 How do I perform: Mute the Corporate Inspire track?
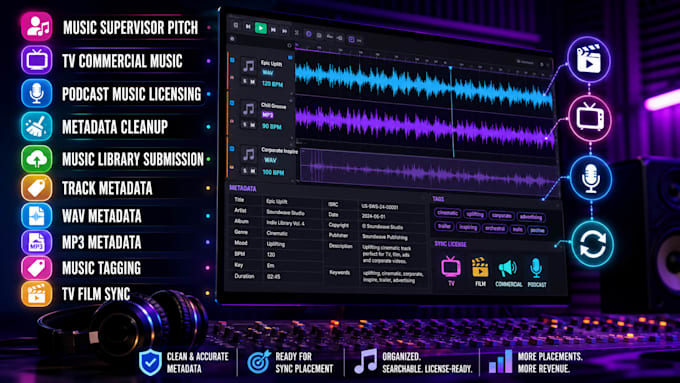pyautogui.click(x=252, y=171)
